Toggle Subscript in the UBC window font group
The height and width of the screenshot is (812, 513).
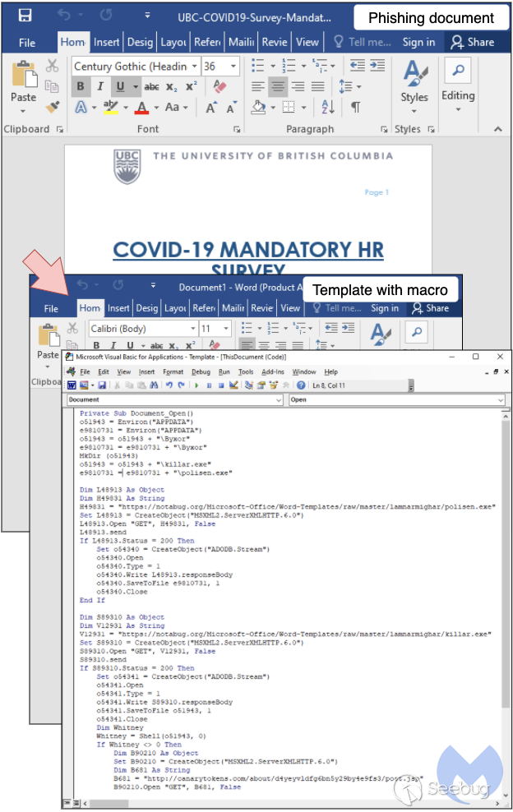[172, 87]
